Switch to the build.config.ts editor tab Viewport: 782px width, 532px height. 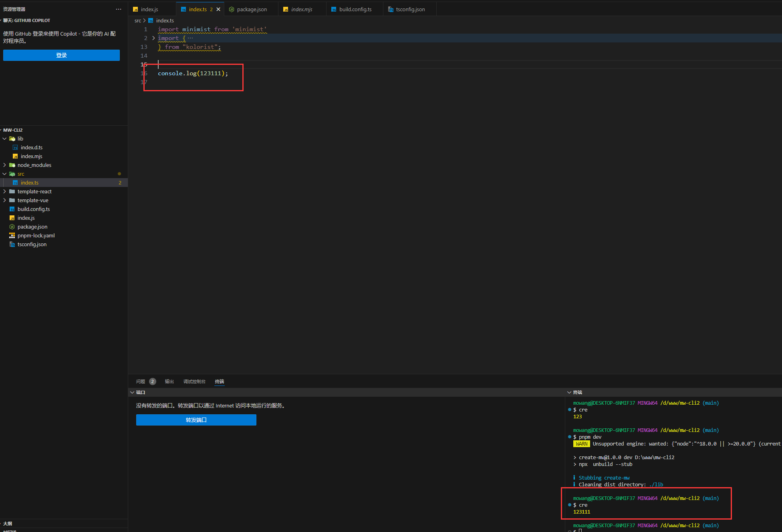(355, 9)
